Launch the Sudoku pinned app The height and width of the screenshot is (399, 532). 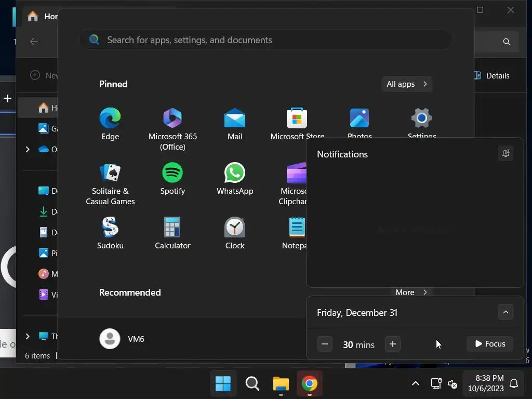click(x=110, y=233)
